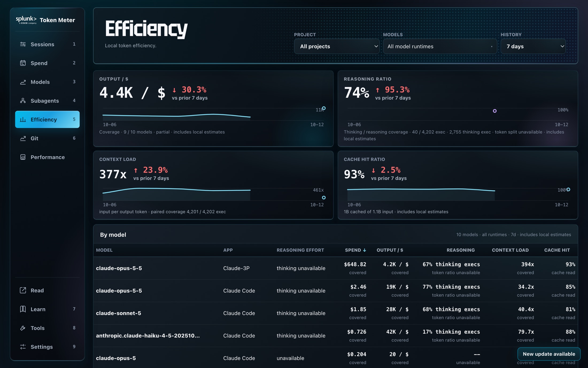Sort table by APP column header
Screen dimensions: 588x368
tap(228, 250)
